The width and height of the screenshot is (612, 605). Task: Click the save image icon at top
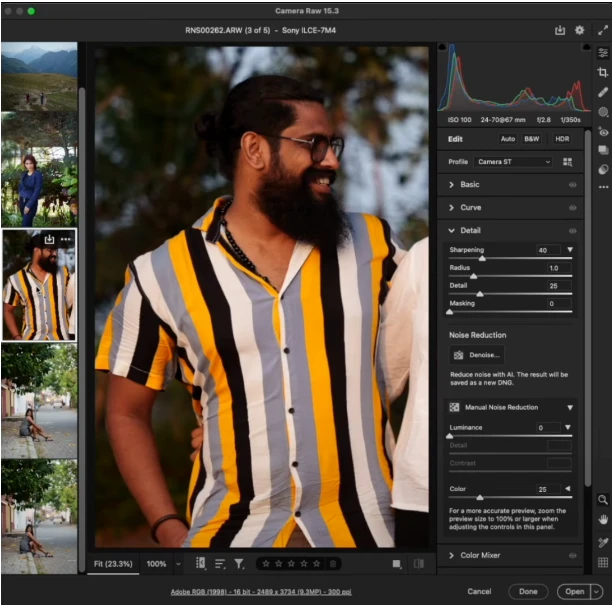coord(560,31)
